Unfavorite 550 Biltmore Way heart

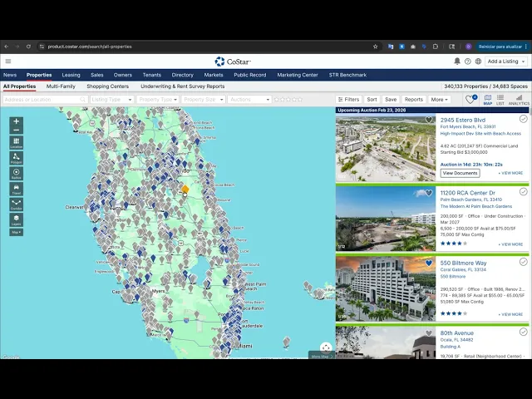(429, 263)
